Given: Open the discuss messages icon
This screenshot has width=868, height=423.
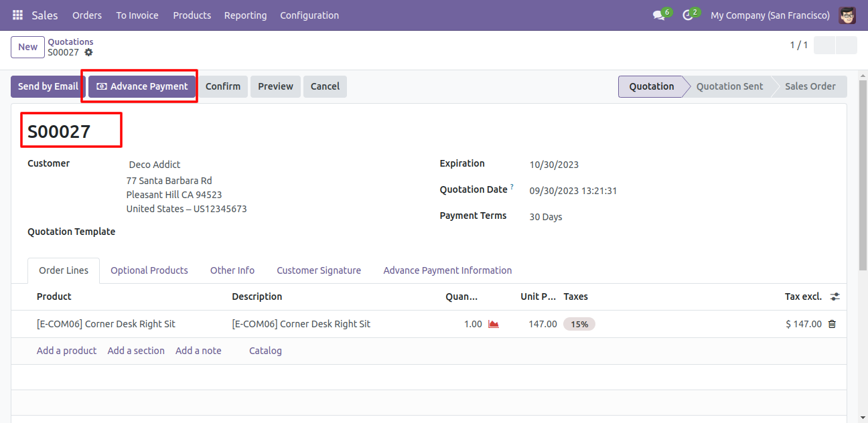Looking at the screenshot, I should (x=659, y=15).
